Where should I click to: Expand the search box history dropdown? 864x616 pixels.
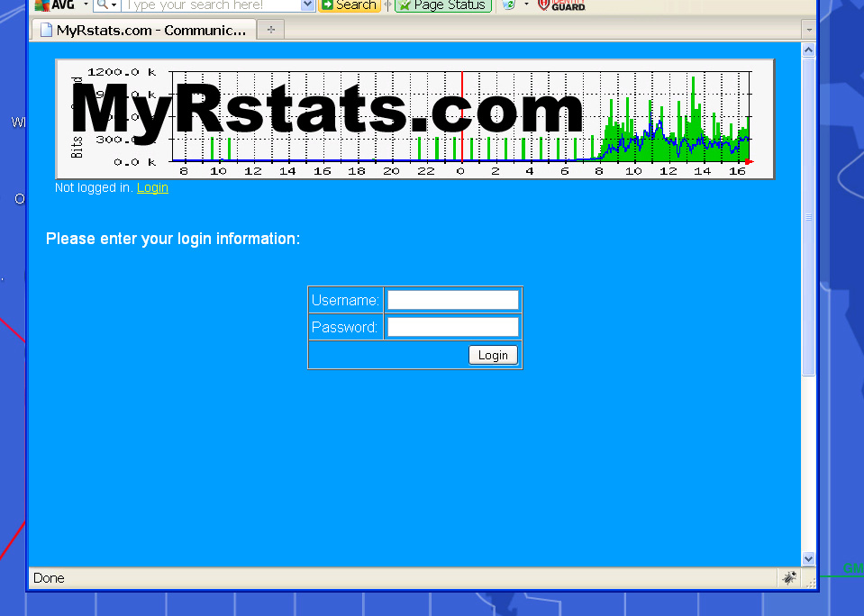click(x=308, y=5)
